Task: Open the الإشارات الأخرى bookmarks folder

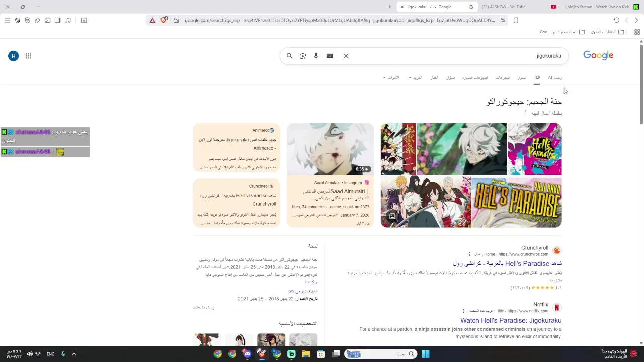Action: coord(607,32)
